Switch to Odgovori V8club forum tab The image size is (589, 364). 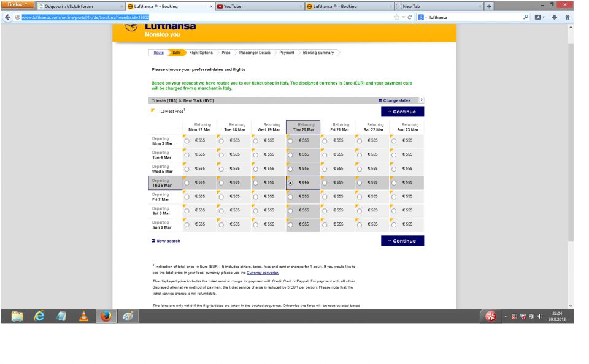tap(81, 6)
